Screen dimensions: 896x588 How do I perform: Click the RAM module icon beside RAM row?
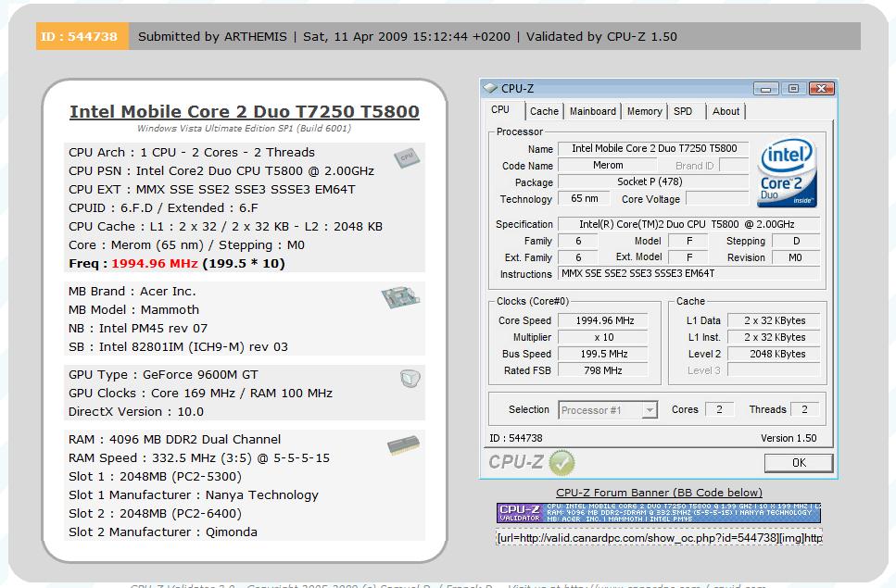[403, 445]
